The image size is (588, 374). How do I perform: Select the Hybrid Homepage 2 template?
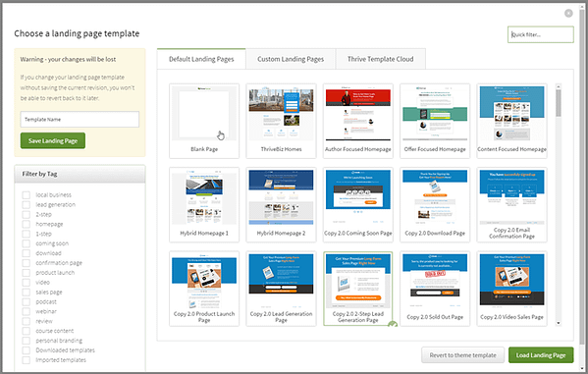coord(282,204)
